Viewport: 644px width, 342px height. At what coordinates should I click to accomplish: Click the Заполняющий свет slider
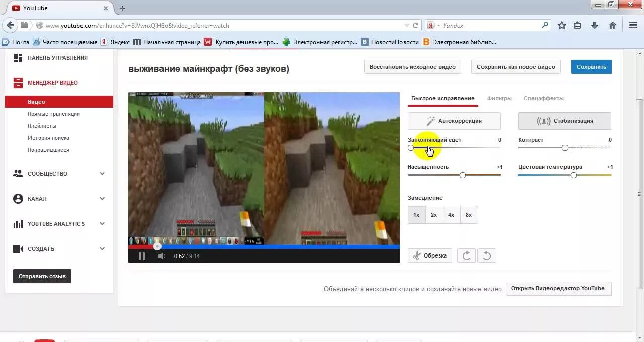(x=454, y=148)
